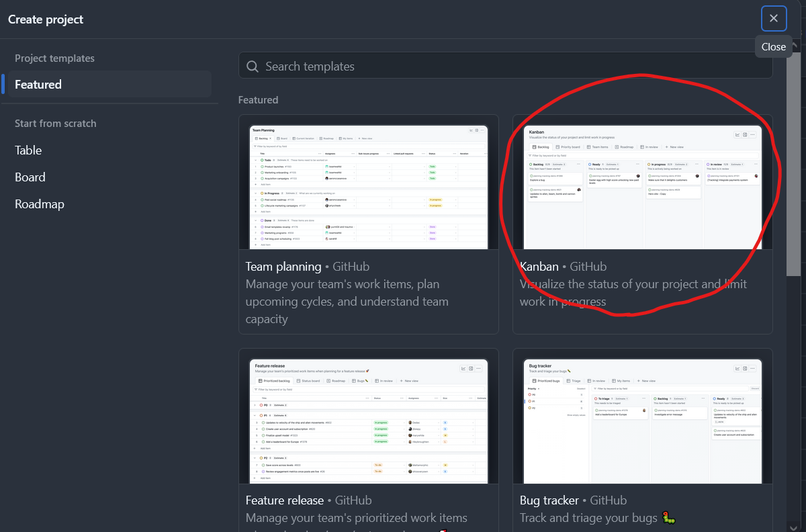Viewport: 806px width, 532px height.
Task: Click the vertical scrollbar of the template list
Action: click(x=793, y=168)
